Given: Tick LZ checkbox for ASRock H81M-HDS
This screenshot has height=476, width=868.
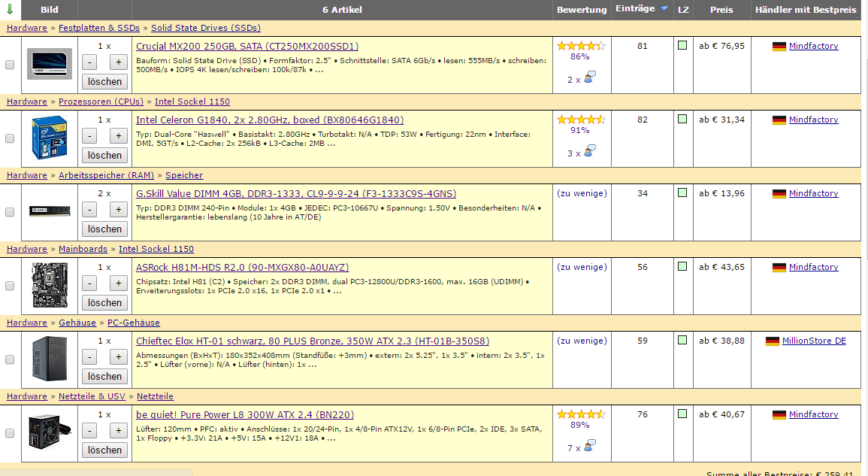Looking at the screenshot, I should coord(682,266).
